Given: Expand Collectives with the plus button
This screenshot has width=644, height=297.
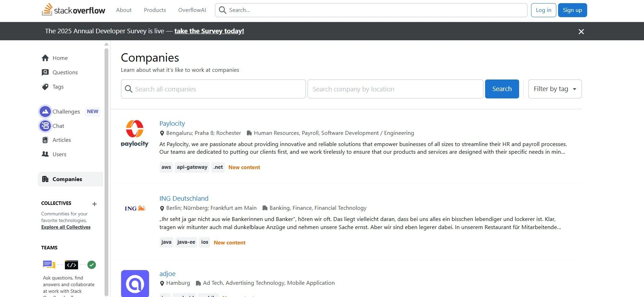Looking at the screenshot, I should [x=94, y=203].
